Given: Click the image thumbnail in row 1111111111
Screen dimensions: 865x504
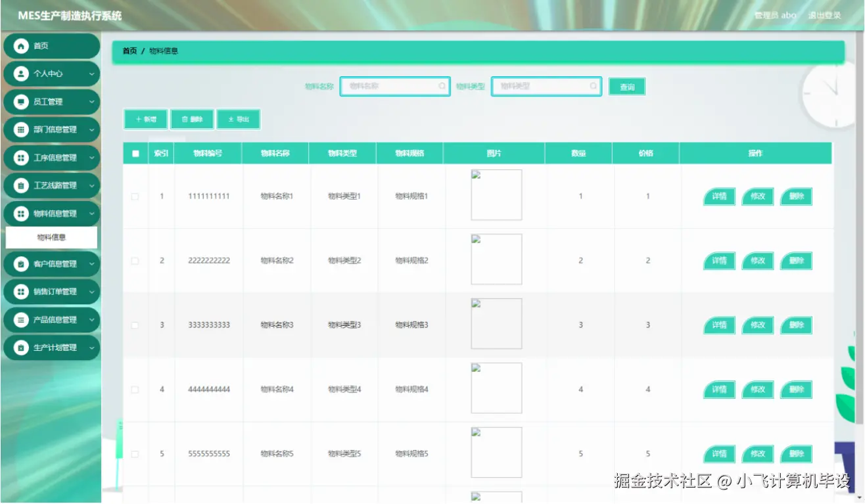Looking at the screenshot, I should [496, 195].
